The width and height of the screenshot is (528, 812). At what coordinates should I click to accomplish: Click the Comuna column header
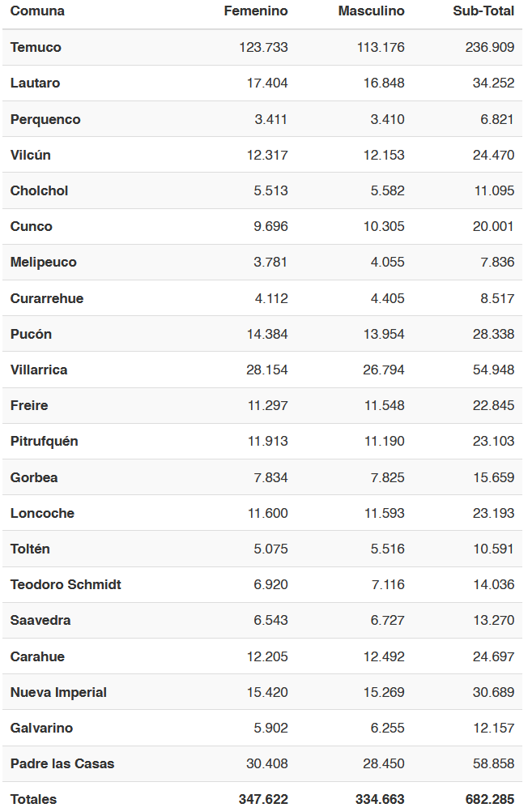coord(37,11)
